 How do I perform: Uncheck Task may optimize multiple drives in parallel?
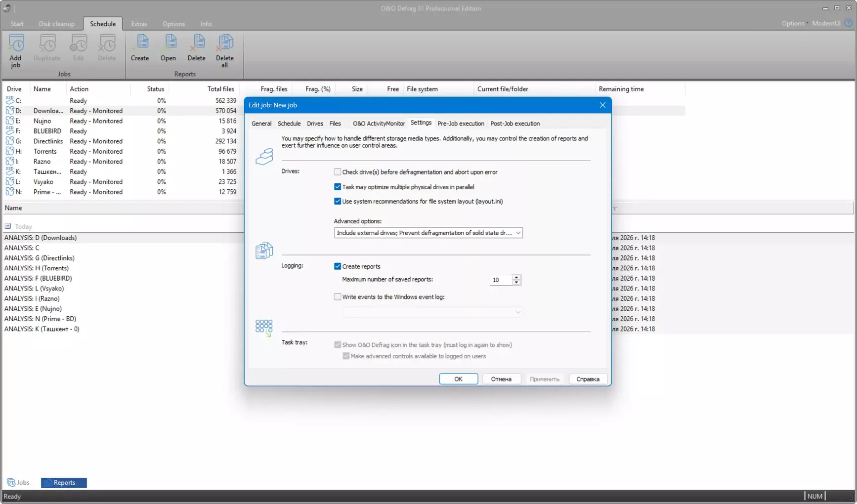pyautogui.click(x=338, y=187)
